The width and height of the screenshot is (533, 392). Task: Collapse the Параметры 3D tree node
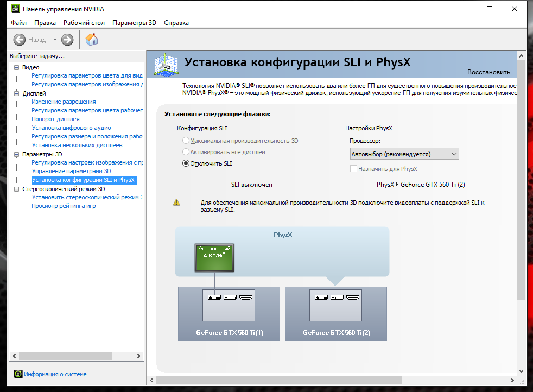(16, 154)
